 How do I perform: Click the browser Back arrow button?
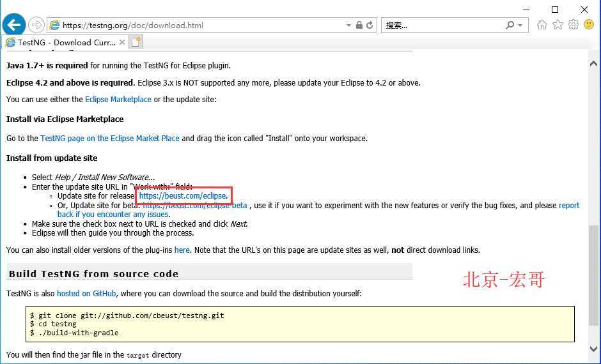tap(14, 26)
